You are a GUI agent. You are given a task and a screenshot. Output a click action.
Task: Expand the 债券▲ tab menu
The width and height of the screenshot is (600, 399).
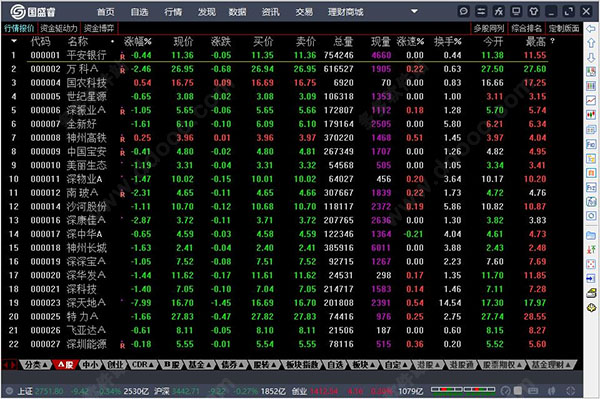point(232,365)
